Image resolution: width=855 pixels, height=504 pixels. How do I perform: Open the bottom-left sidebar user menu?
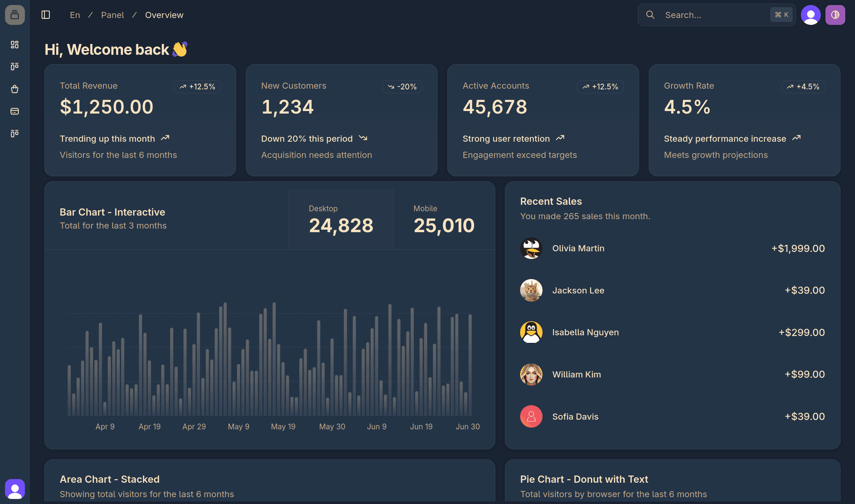coord(15,489)
